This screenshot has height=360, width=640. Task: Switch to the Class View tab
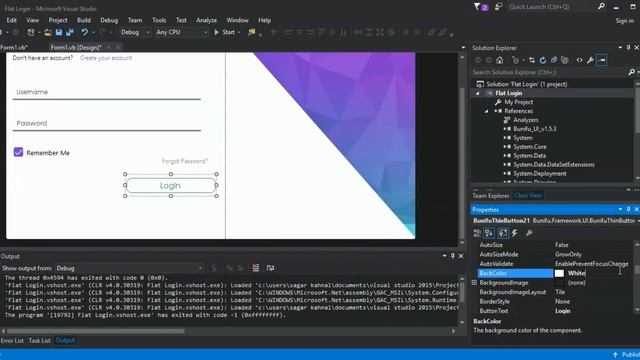pos(528,196)
